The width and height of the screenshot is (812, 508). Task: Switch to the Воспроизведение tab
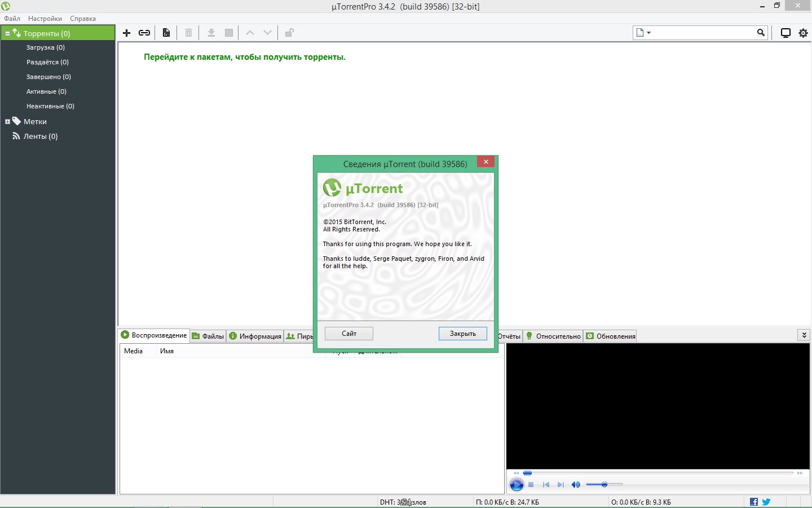click(x=154, y=335)
